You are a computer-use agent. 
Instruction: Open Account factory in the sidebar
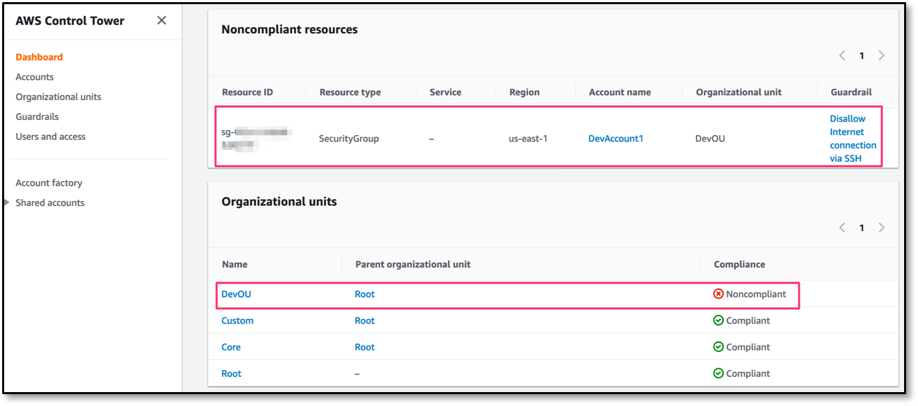49,183
